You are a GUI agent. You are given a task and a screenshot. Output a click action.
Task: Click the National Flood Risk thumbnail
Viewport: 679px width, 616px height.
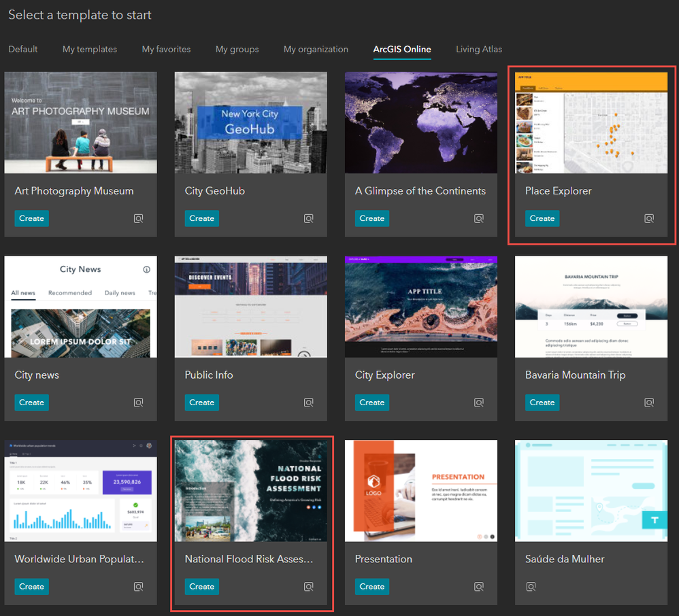[x=251, y=490]
